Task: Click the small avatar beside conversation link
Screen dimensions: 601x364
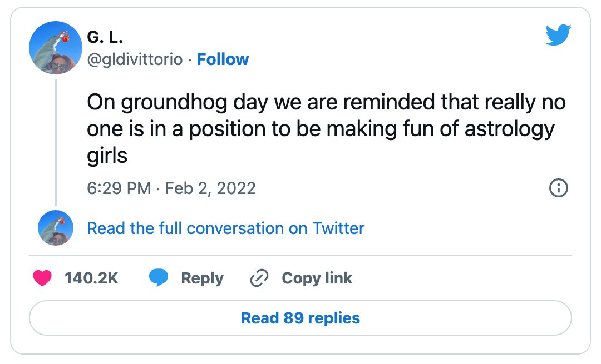Action: tap(56, 228)
